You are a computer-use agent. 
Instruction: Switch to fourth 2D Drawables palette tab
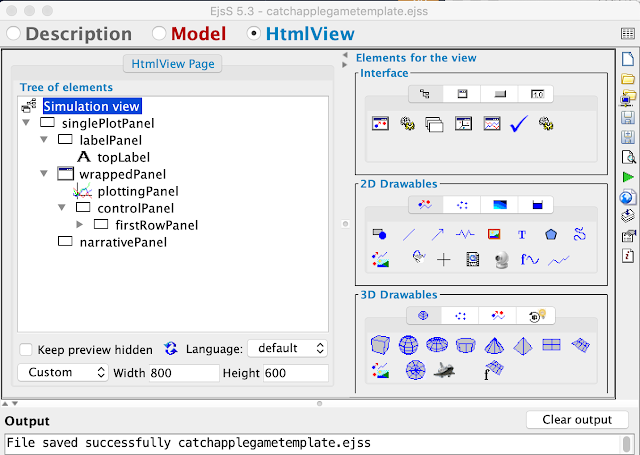point(537,205)
